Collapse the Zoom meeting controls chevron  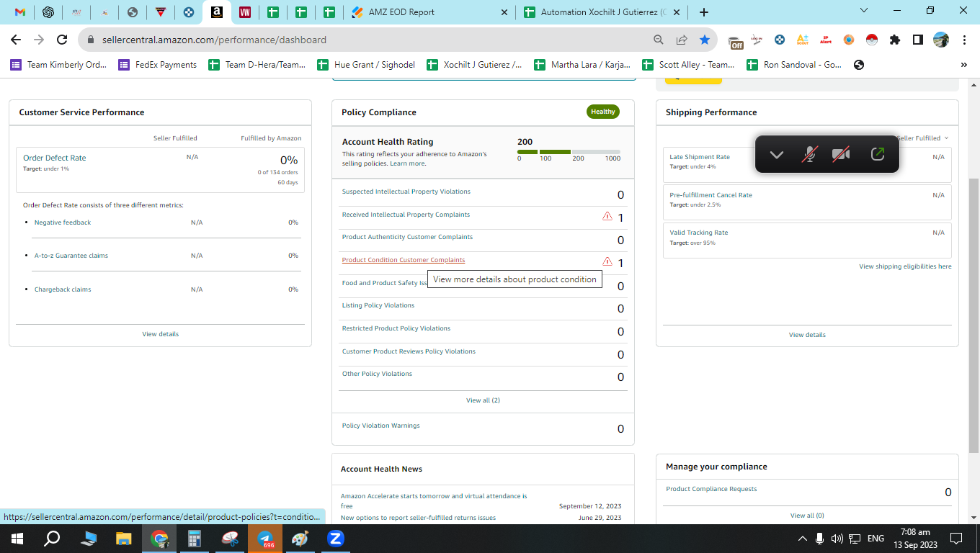(x=776, y=154)
